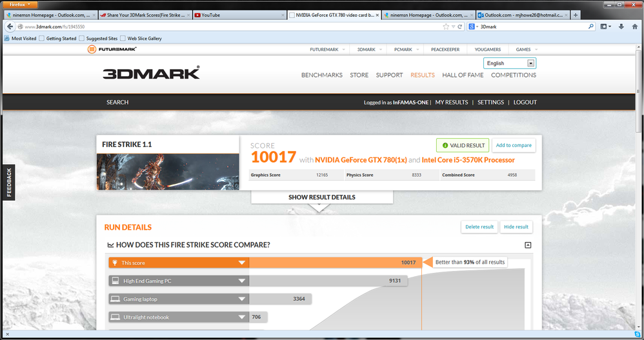Switch to the YouTube tab
Image resolution: width=644 pixels, height=340 pixels.
click(x=239, y=15)
